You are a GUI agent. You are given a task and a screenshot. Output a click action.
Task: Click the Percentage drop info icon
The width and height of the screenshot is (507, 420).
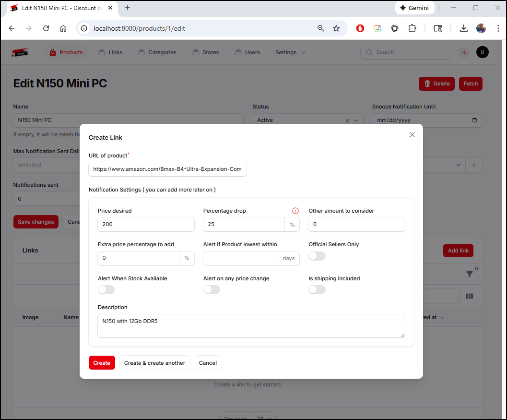click(295, 211)
